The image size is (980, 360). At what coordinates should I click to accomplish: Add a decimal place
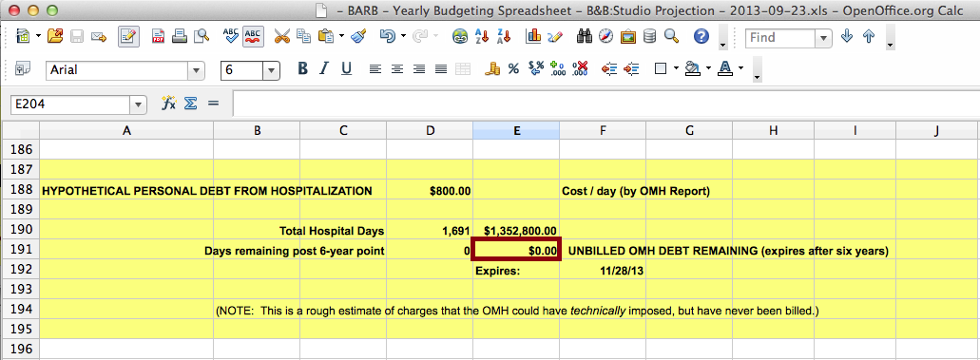click(x=558, y=68)
